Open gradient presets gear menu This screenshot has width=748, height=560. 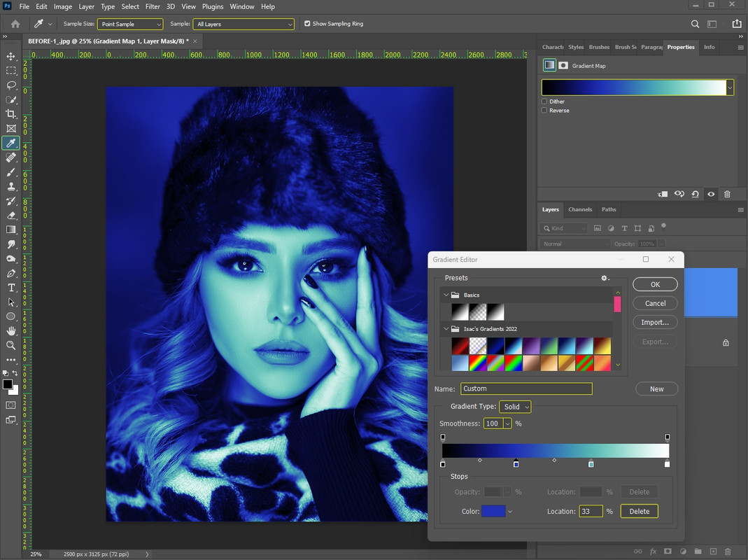coord(605,278)
